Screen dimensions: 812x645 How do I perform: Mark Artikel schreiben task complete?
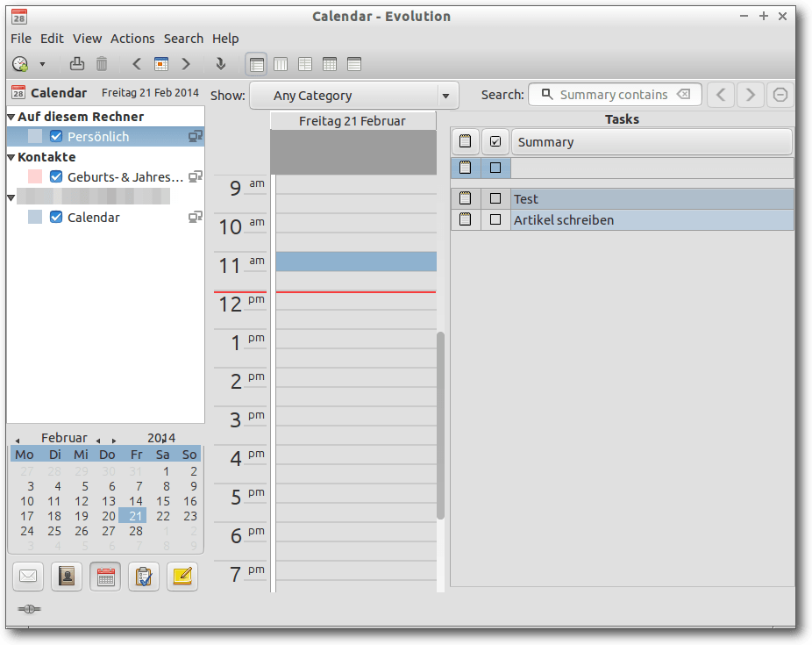pos(495,219)
